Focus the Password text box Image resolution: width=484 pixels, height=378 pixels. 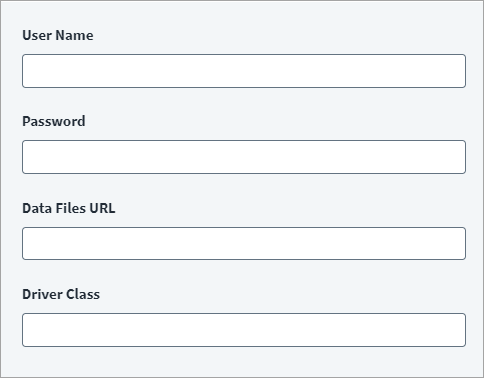tap(244, 157)
